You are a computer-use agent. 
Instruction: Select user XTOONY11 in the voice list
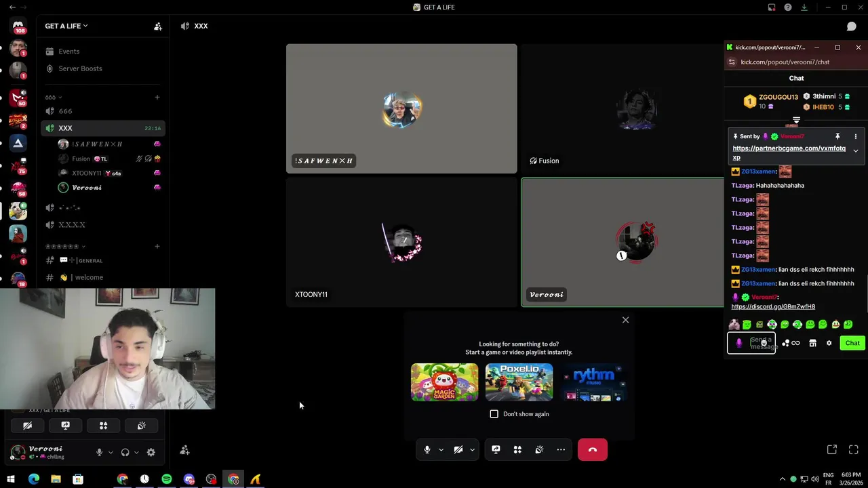110,174
